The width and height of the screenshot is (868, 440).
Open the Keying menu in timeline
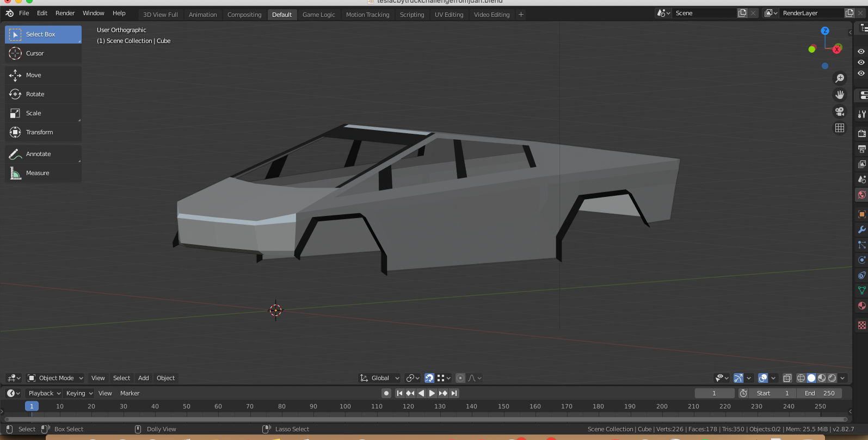tap(79, 393)
